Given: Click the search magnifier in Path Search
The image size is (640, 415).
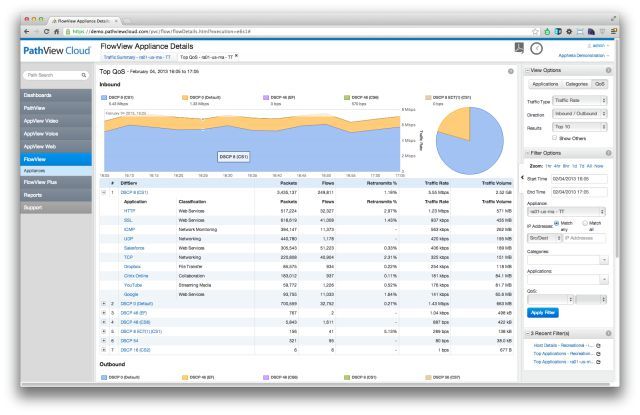Looking at the screenshot, I should coord(84,75).
